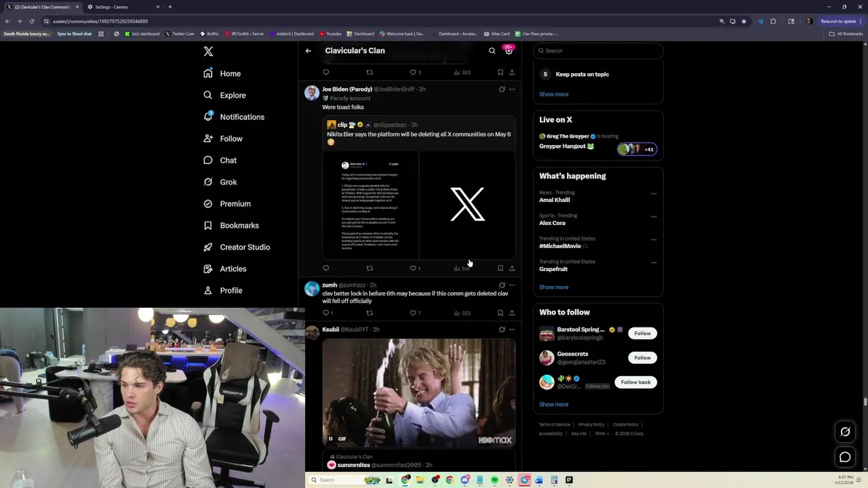Search within Clavicular's Clan community
Viewport: 868px width, 488px height.
(492, 51)
